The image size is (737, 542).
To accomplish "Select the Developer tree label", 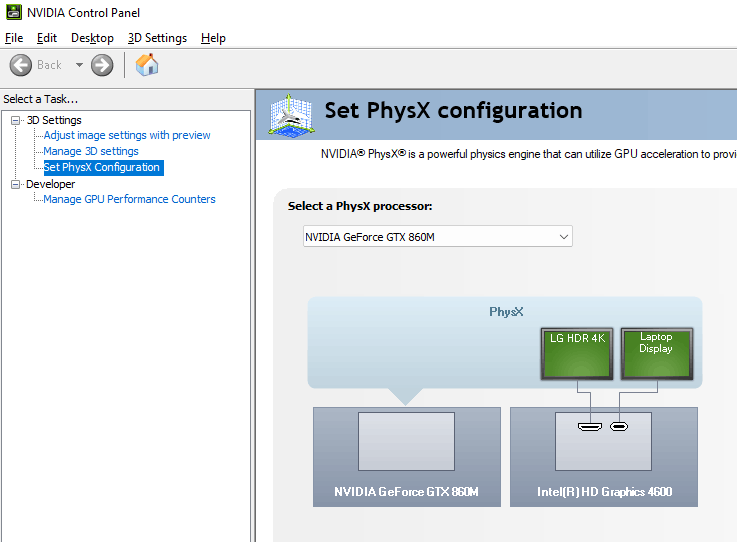I will coord(50,184).
